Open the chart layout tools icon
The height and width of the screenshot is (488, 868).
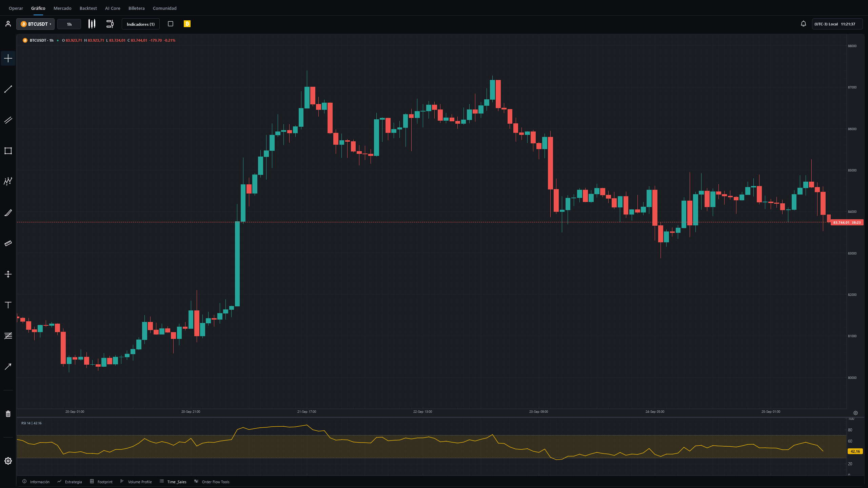pos(110,24)
